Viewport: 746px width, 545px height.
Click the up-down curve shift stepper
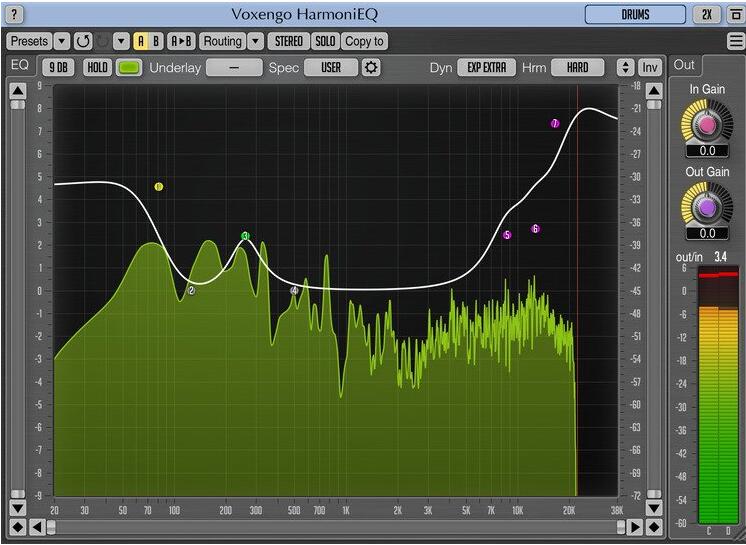(x=625, y=68)
